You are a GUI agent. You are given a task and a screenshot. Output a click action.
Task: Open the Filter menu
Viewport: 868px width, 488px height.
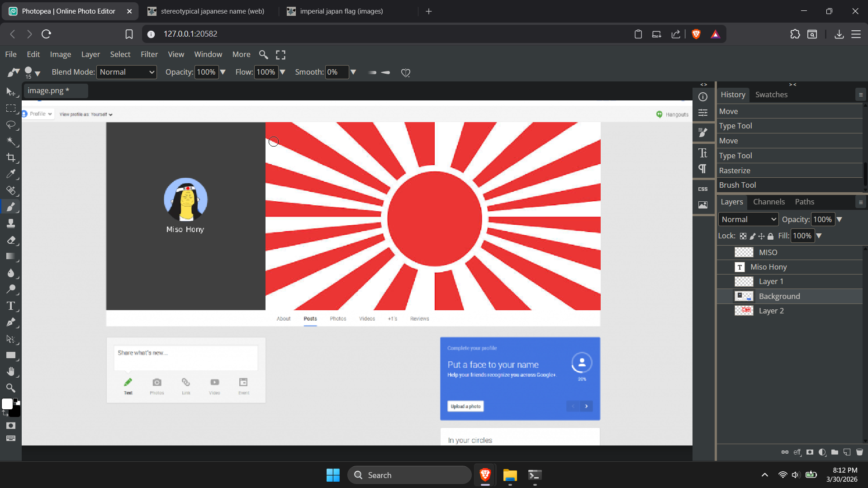[x=149, y=54]
